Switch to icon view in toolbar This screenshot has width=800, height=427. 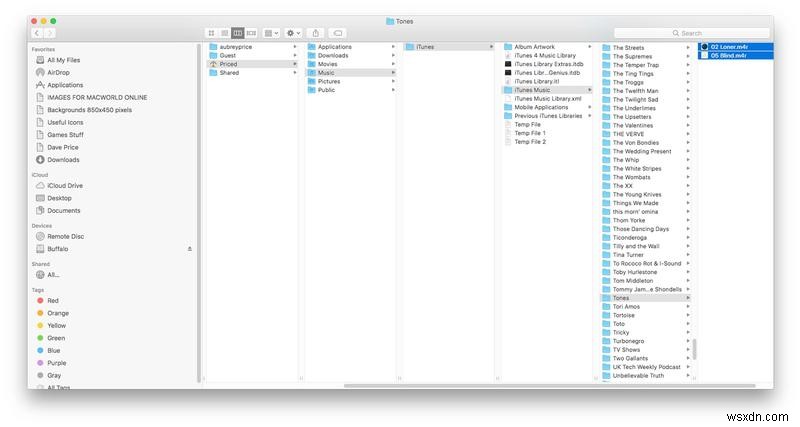211,33
